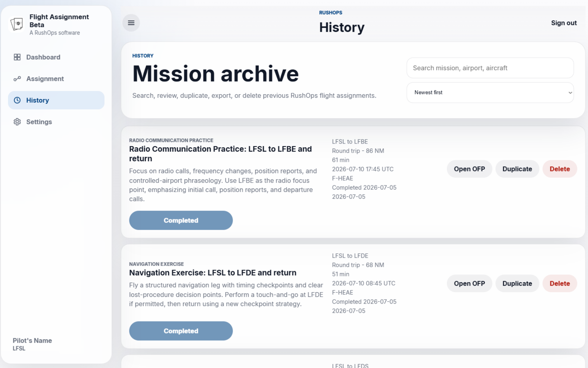Go to the Assignment page
Image resolution: width=588 pixels, height=368 pixels.
pyautogui.click(x=56, y=79)
